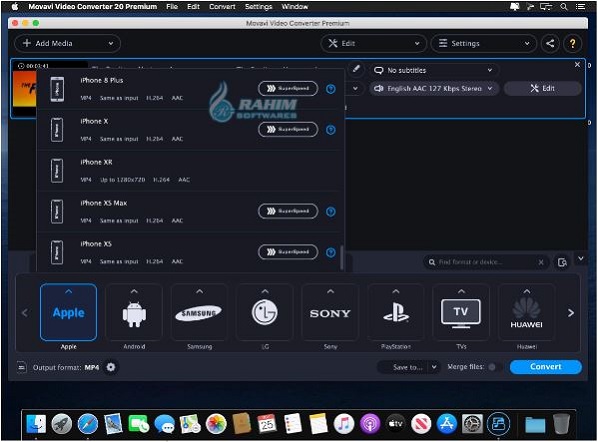The image size is (598, 442).
Task: Open the Edit menu in the menu bar
Action: pos(193,6)
